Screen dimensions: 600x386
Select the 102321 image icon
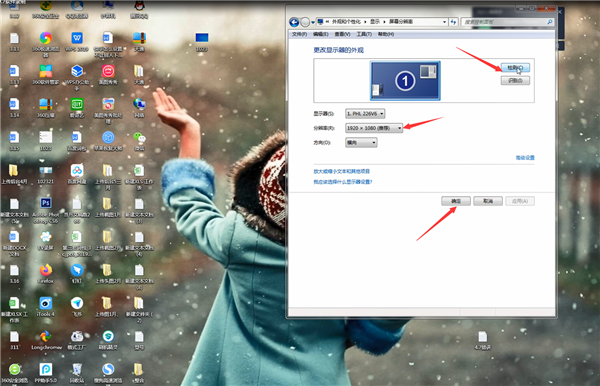point(46,174)
